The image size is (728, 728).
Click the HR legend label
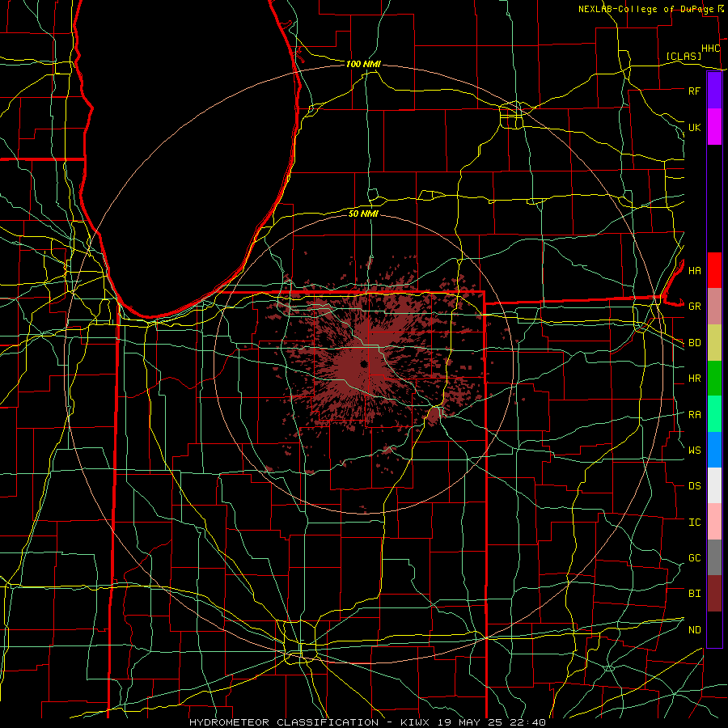pyautogui.click(x=695, y=379)
